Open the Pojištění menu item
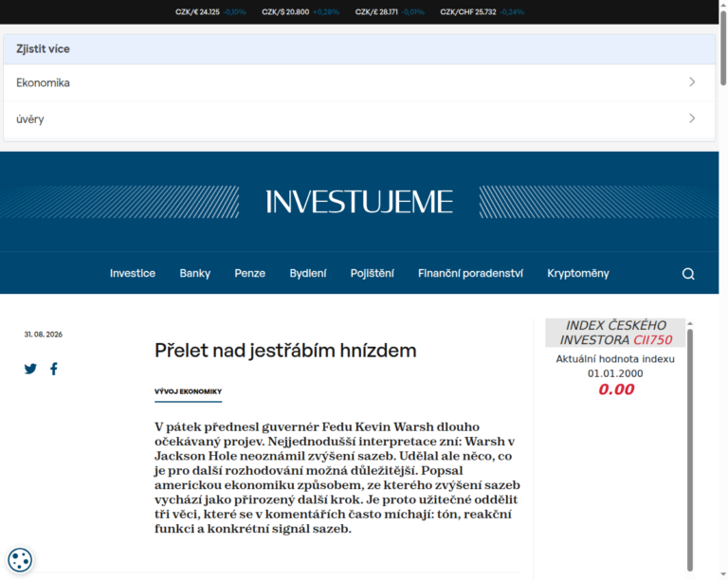 pos(372,273)
